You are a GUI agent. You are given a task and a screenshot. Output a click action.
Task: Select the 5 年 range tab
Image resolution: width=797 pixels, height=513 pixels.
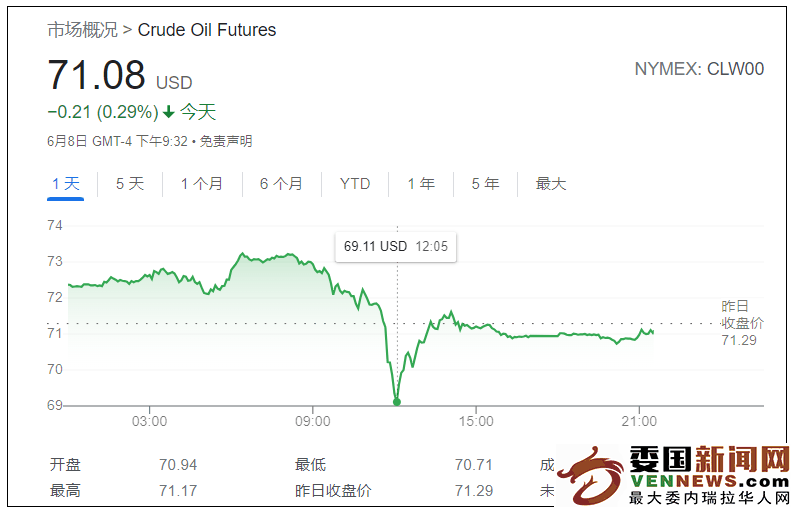tap(485, 184)
